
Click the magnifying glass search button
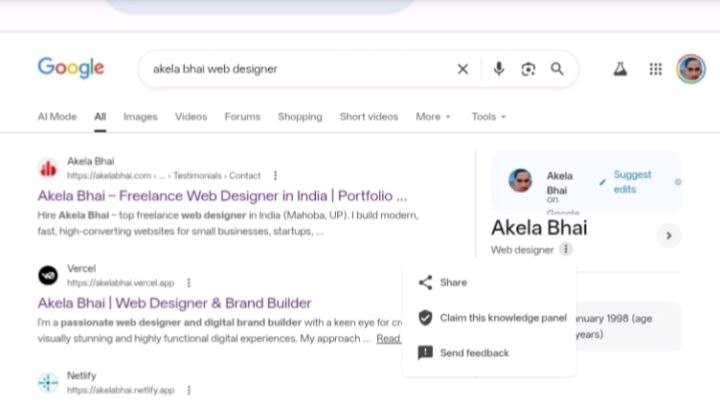(x=557, y=69)
